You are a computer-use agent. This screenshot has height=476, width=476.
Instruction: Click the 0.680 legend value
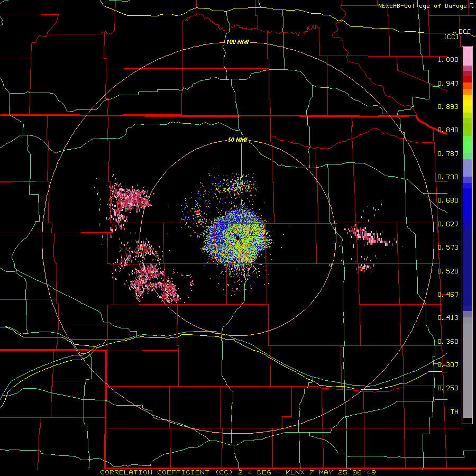coord(448,200)
